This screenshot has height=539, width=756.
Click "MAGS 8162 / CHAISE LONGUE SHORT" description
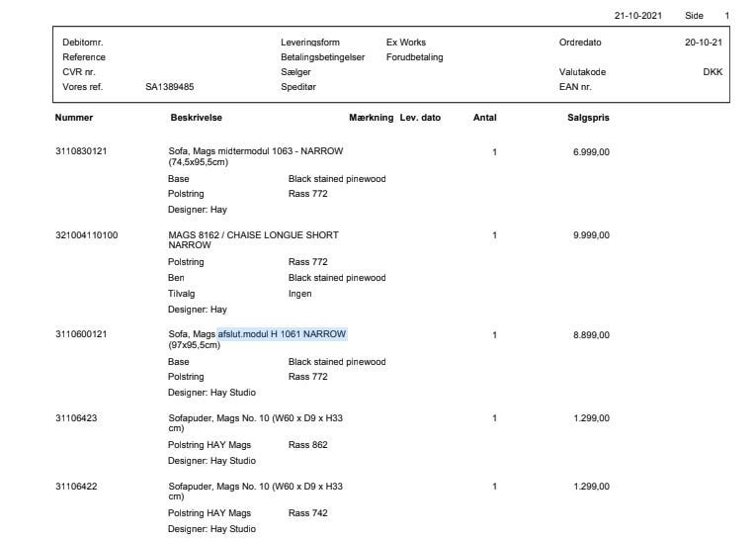(x=253, y=235)
